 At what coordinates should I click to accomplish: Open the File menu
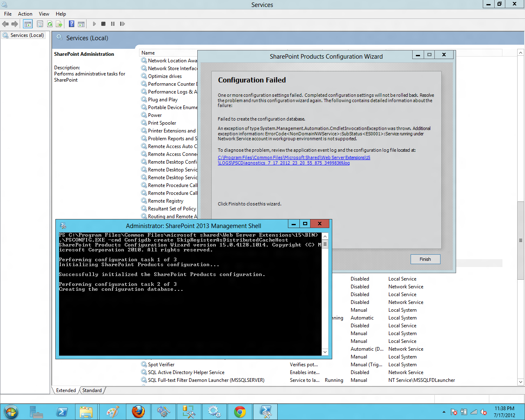(8, 14)
